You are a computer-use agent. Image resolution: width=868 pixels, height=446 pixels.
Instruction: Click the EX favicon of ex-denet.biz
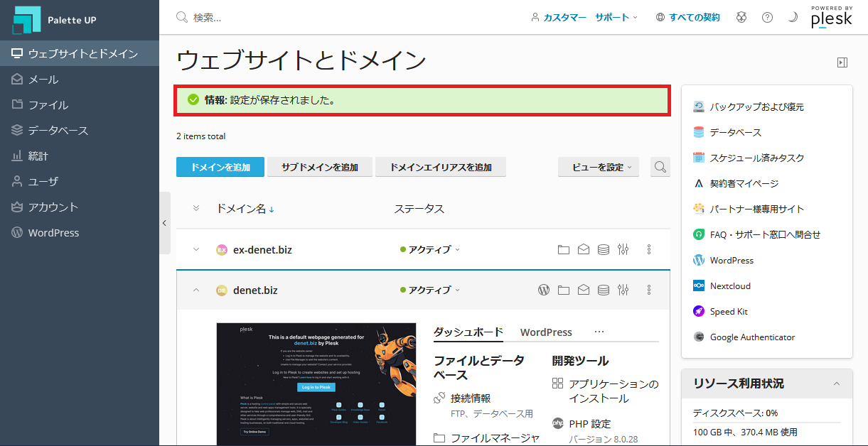[222, 250]
